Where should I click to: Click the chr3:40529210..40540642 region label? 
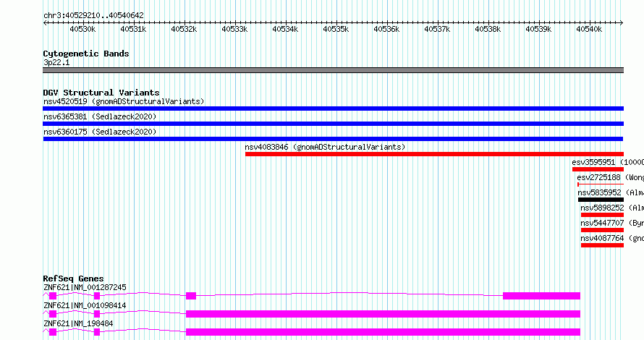coord(93,16)
